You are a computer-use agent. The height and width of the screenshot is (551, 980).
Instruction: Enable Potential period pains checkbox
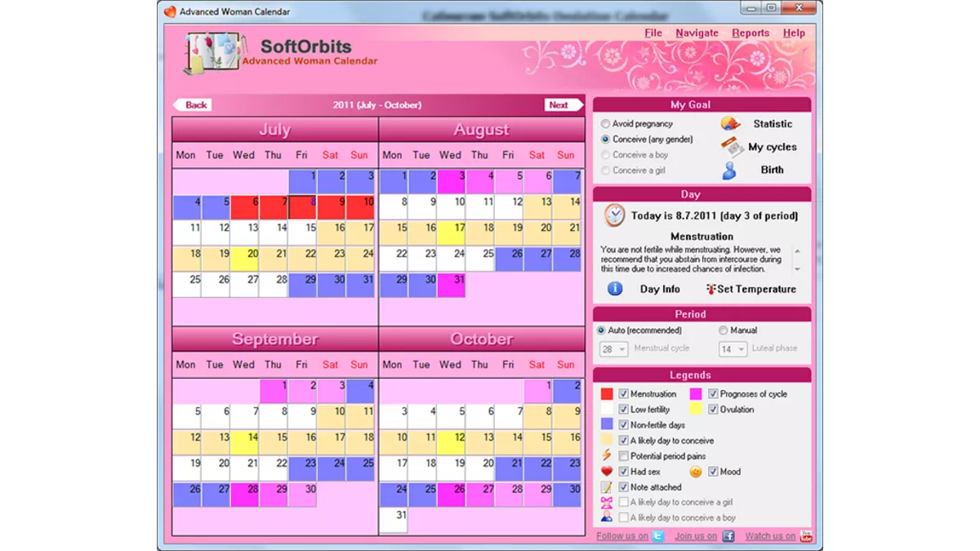tap(624, 456)
